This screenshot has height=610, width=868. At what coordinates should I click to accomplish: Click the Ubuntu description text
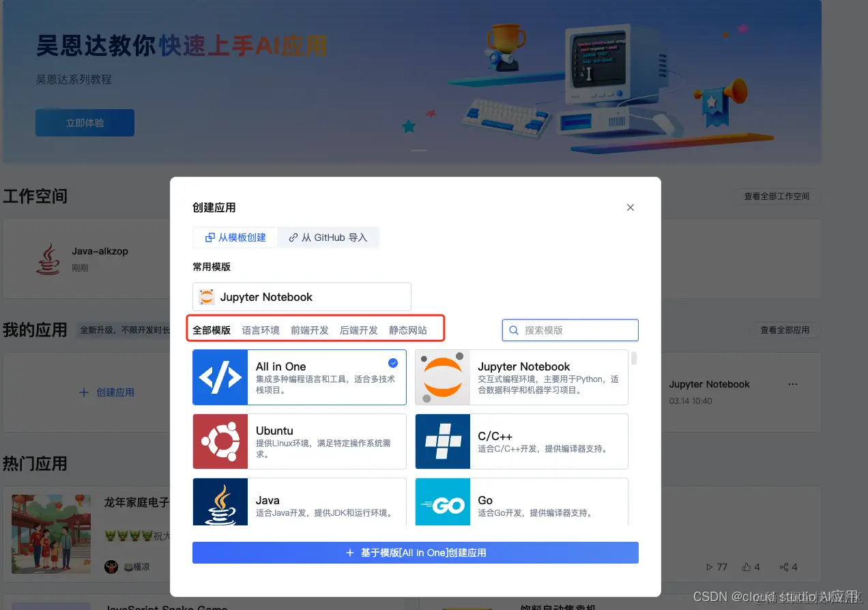(323, 448)
